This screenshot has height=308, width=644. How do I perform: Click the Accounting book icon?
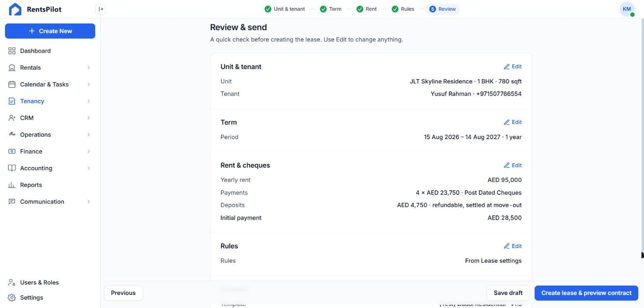[12, 168]
